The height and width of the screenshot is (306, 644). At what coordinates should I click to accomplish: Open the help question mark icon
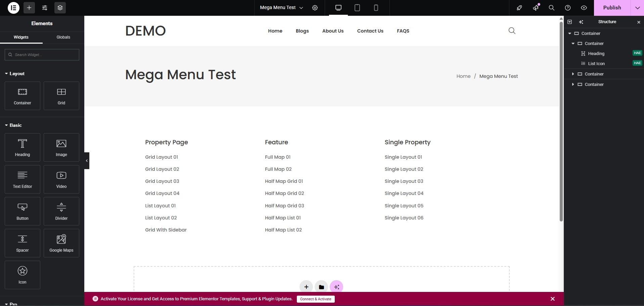567,8
